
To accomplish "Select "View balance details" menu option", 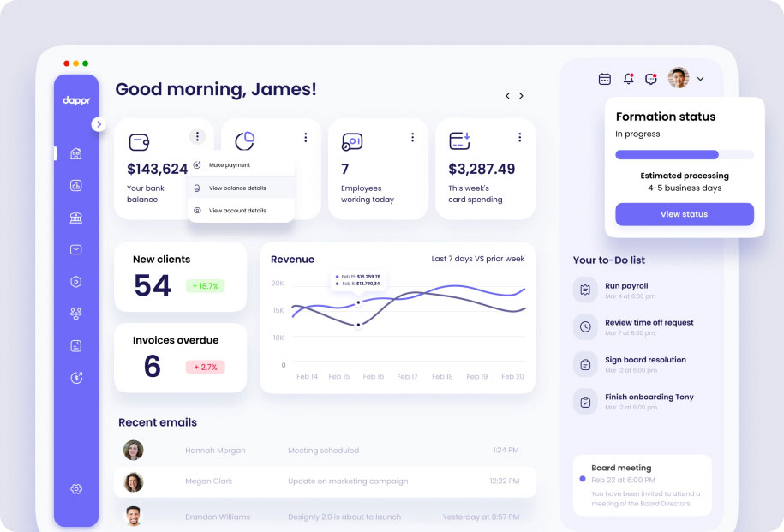I will (236, 188).
